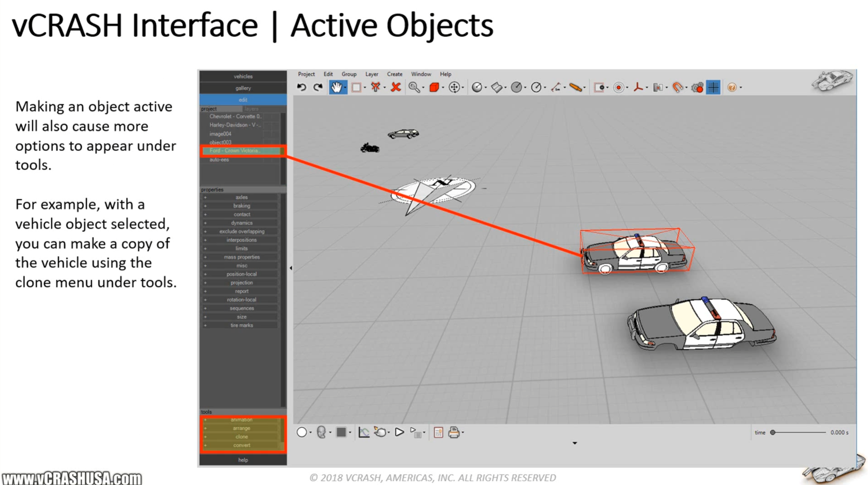
Task: Expand the mass properties section
Action: click(x=241, y=257)
